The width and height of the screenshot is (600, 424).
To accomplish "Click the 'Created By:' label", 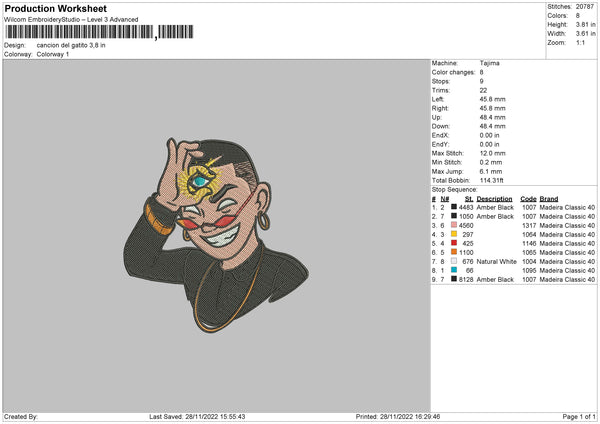I will click(21, 417).
